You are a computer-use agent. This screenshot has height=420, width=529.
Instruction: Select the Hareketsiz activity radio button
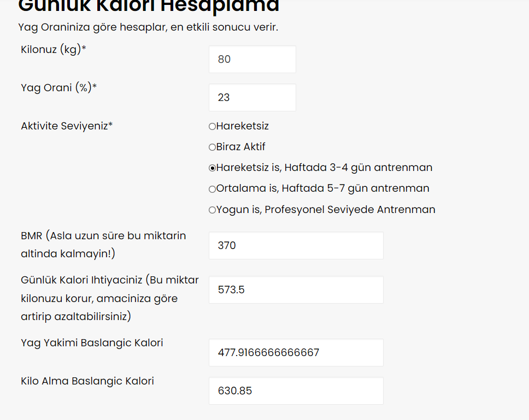point(212,127)
